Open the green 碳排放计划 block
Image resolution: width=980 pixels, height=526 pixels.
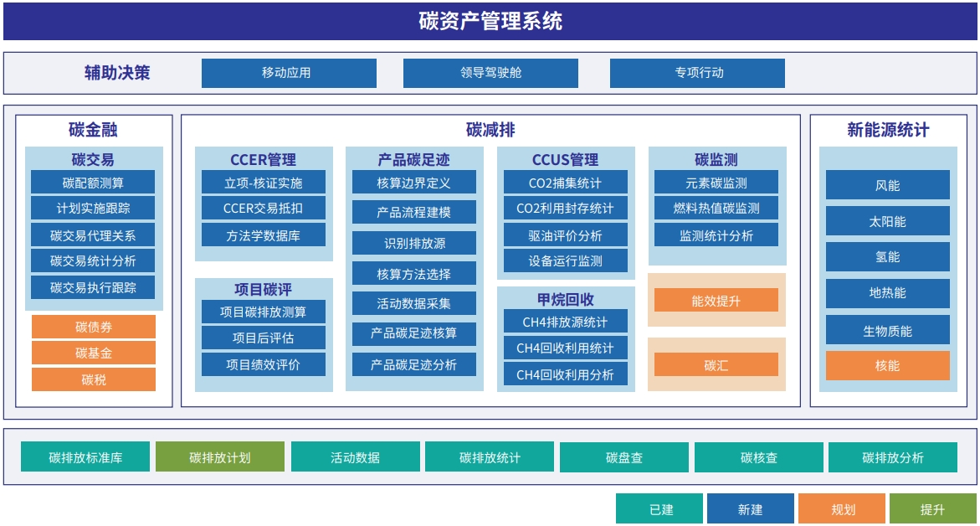pos(220,457)
